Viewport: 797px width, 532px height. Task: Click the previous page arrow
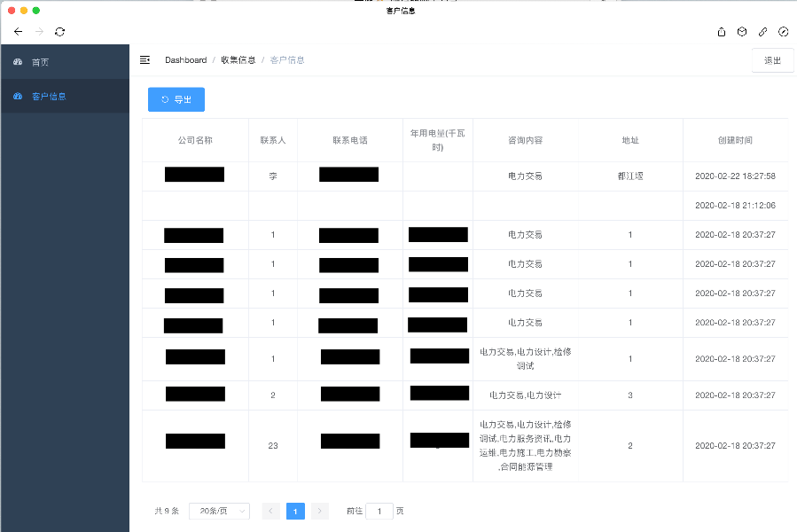pos(271,511)
